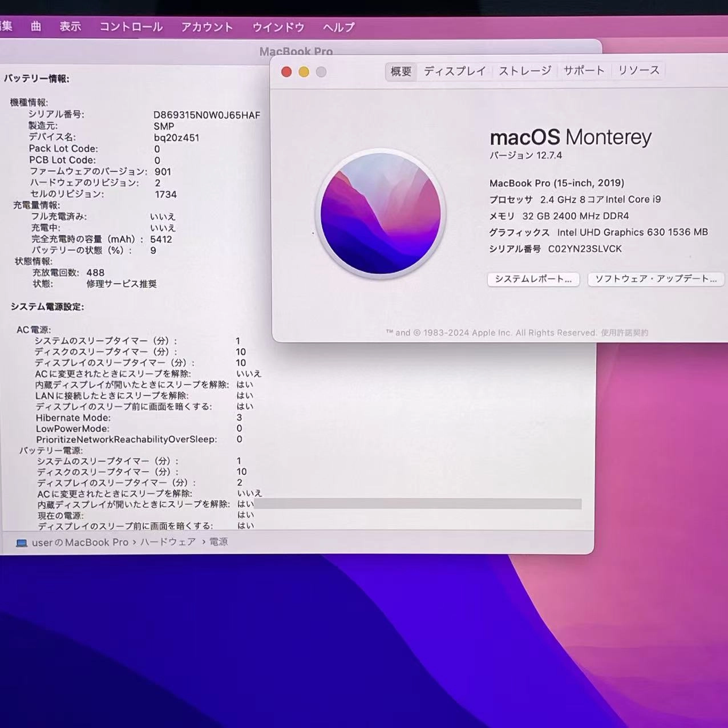Open the 曲 menu
Viewport: 728px width, 728px height.
point(36,27)
